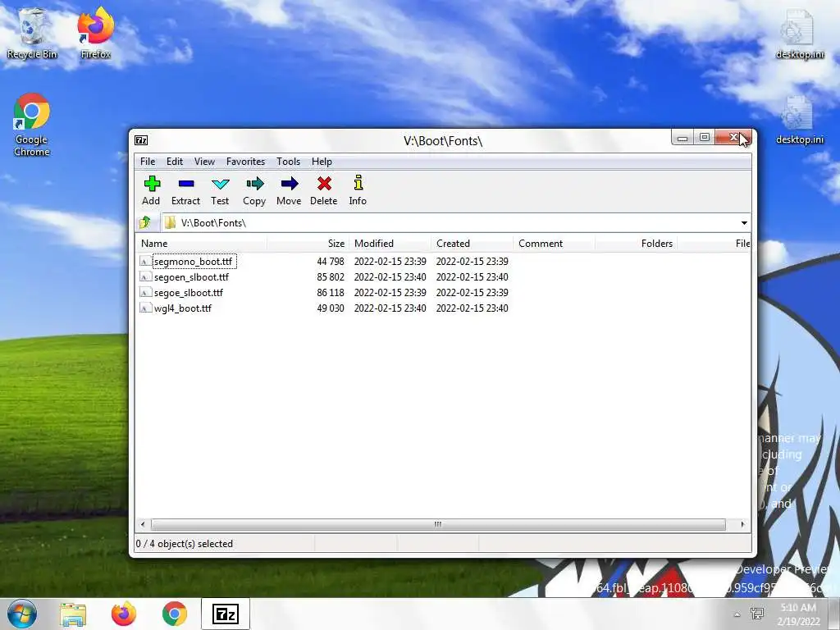The height and width of the screenshot is (630, 840).
Task: Open Recycle Bin on desktop
Action: pos(32,33)
